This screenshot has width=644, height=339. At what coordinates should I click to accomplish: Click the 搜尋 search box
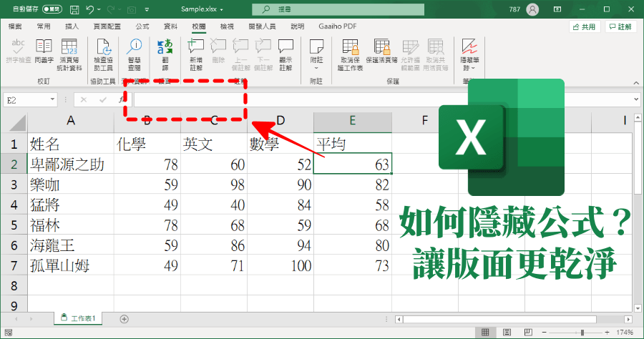pyautogui.click(x=338, y=9)
